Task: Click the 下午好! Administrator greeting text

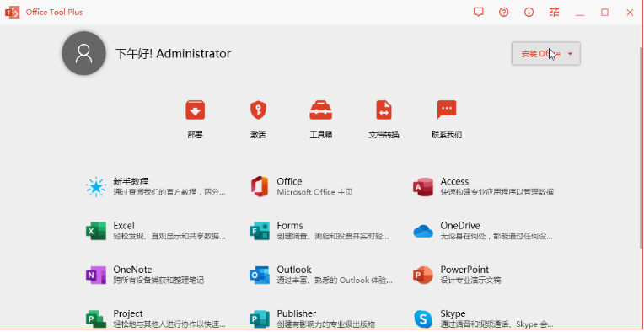Action: pyautogui.click(x=173, y=54)
